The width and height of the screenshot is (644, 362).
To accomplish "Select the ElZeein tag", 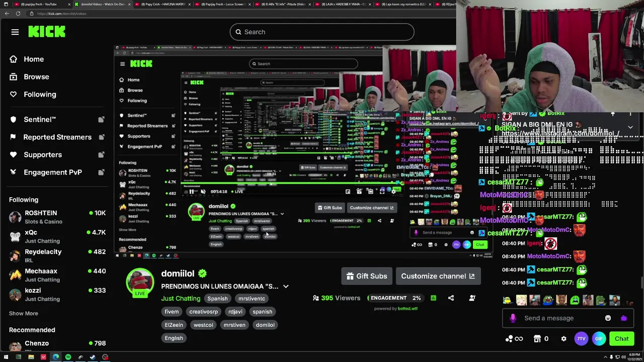I will 174,325.
